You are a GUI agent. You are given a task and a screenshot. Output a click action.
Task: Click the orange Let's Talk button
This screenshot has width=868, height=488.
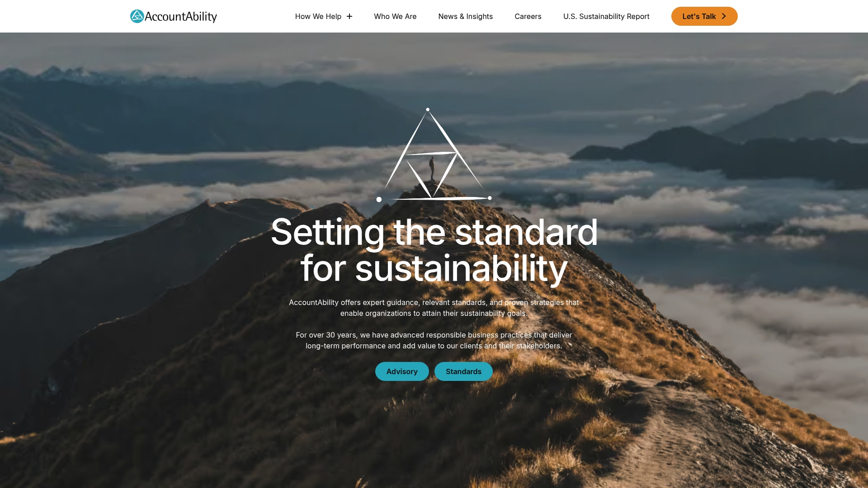704,16
